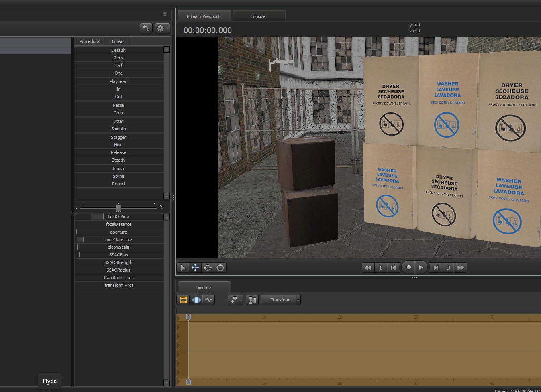The height and width of the screenshot is (392, 541).
Task: Activate the move manipulator tool
Action: coord(195,268)
